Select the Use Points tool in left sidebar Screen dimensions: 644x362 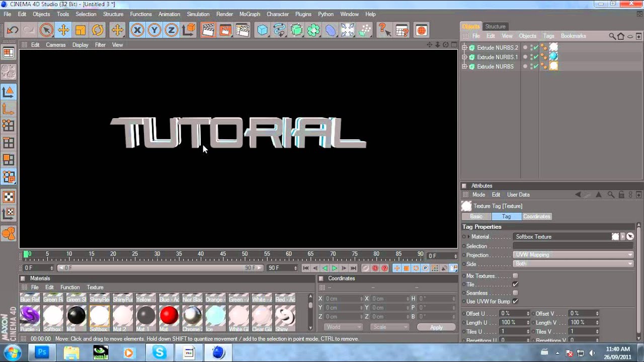tap(9, 125)
